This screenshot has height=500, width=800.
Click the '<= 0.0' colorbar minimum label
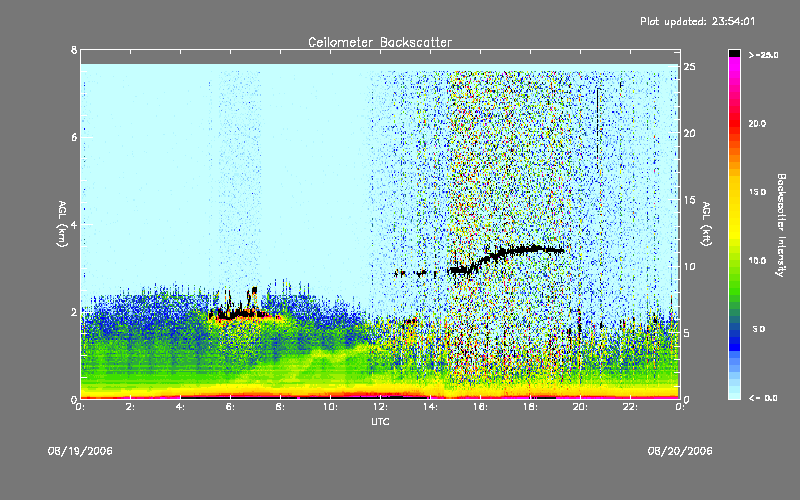(x=763, y=398)
